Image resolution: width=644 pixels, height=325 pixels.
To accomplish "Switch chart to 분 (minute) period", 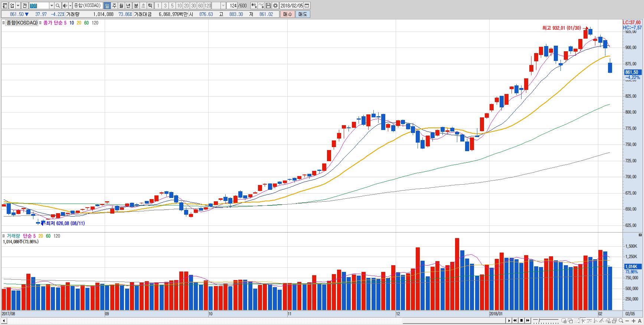I will point(136,6).
